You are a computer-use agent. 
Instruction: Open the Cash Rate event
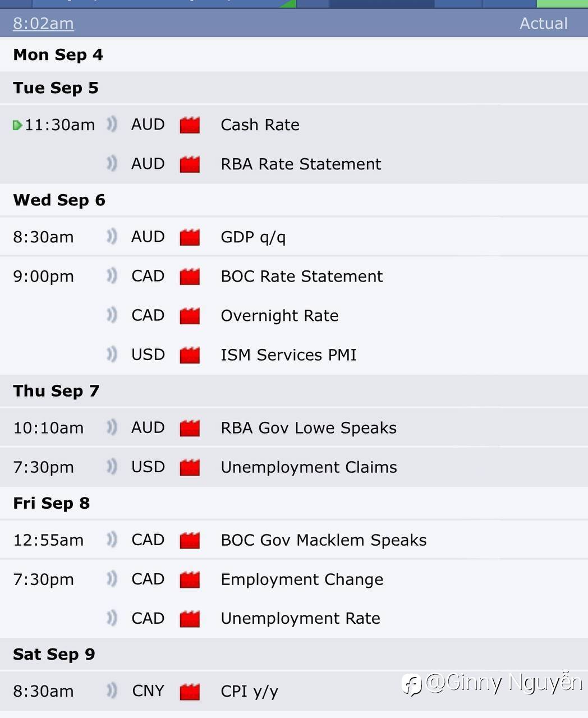pyautogui.click(x=260, y=125)
